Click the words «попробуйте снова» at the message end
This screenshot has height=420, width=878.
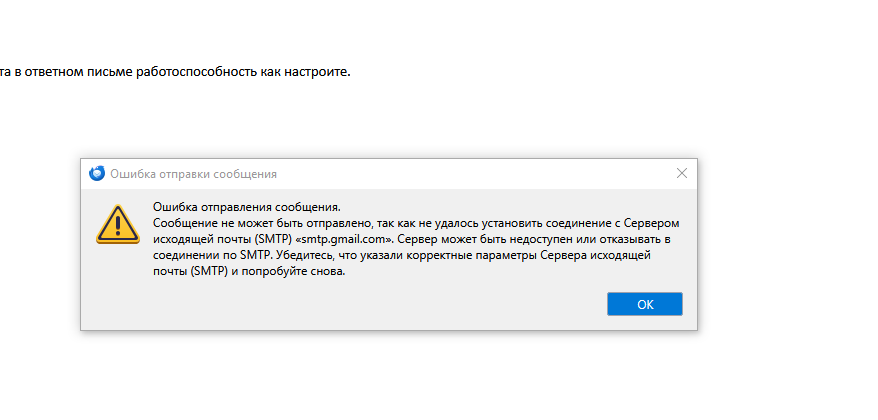click(294, 275)
